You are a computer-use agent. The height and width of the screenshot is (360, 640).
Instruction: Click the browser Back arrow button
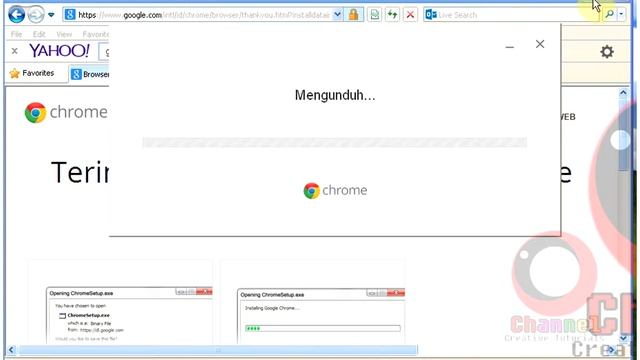pos(17,15)
